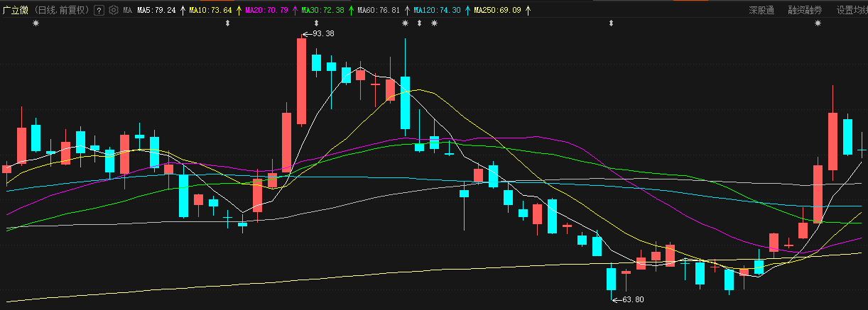Click 深股通 link at top right
This screenshot has height=310, width=868.
pyautogui.click(x=761, y=10)
